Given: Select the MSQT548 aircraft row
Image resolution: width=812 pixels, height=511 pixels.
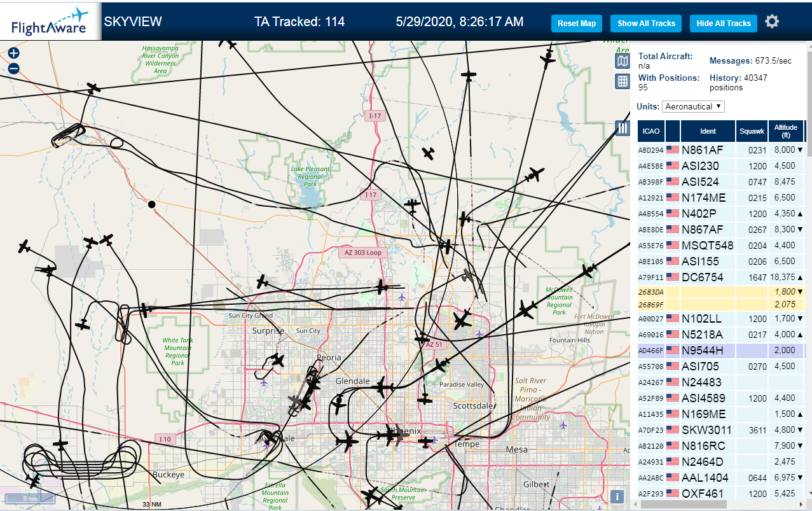Looking at the screenshot, I should pyautogui.click(x=721, y=246).
